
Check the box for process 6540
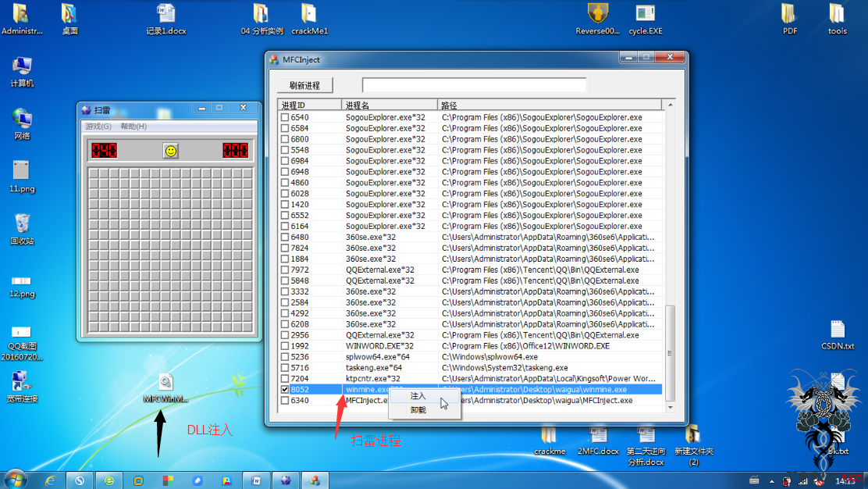(x=285, y=117)
